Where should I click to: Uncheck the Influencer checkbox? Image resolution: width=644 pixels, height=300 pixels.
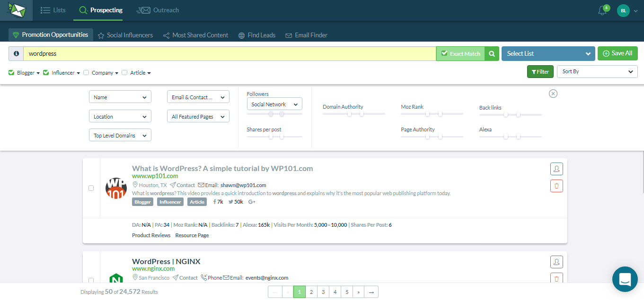click(x=46, y=73)
